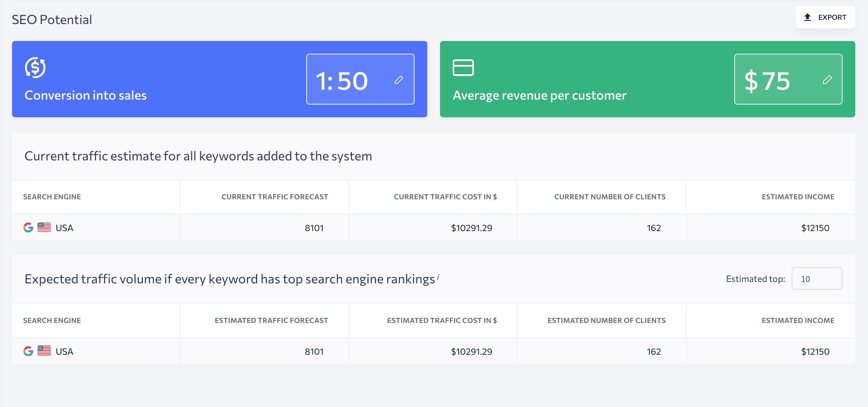868x407 pixels.
Task: Click USA flag in current traffic row
Action: (44, 228)
